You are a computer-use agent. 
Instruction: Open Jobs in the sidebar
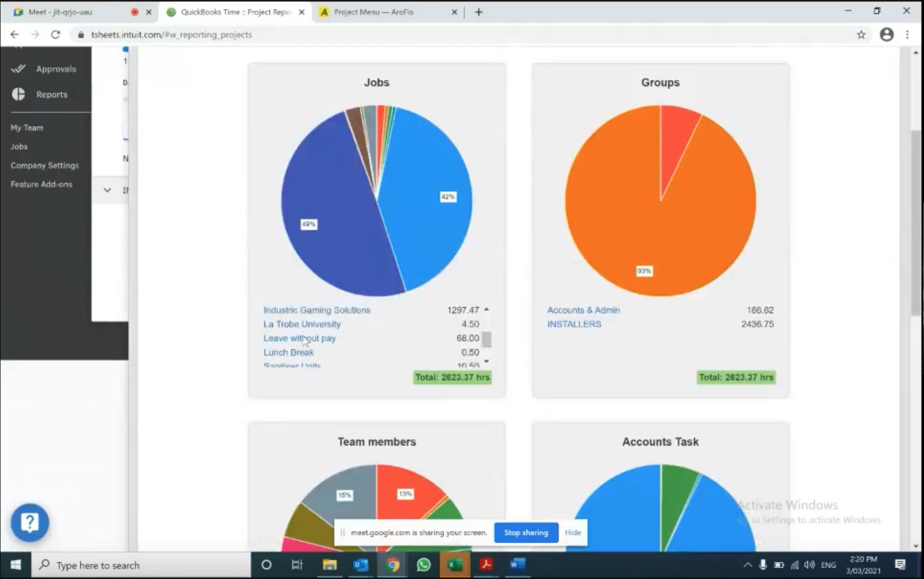[x=19, y=146]
